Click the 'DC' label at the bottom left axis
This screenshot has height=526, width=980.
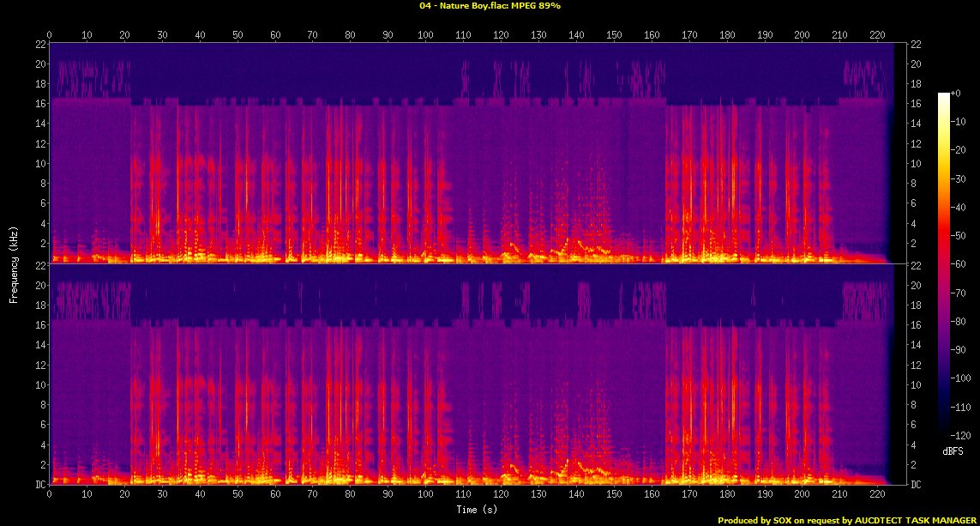(x=38, y=485)
